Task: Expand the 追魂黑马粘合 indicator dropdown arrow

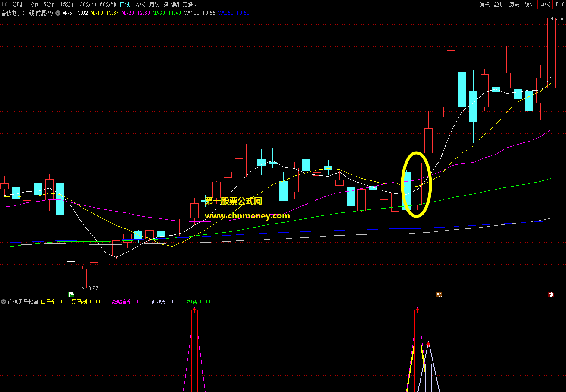Action: tap(3, 302)
